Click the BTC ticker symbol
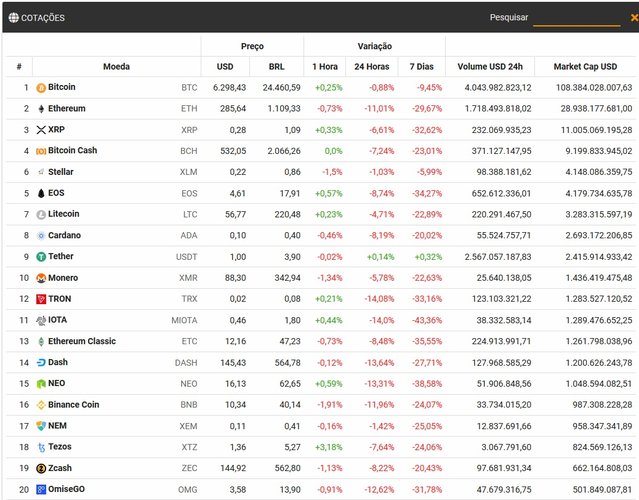The width and height of the screenshot is (639, 500). pos(189,88)
